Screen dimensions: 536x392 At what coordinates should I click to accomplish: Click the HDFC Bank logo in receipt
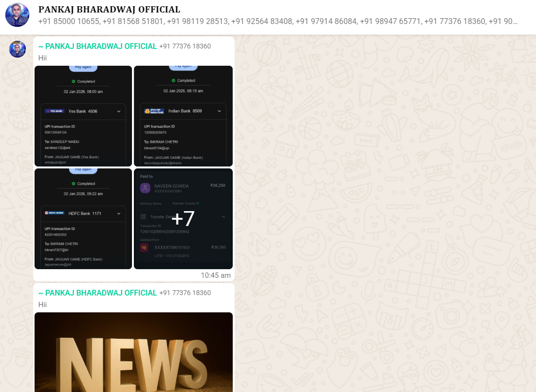point(54,213)
